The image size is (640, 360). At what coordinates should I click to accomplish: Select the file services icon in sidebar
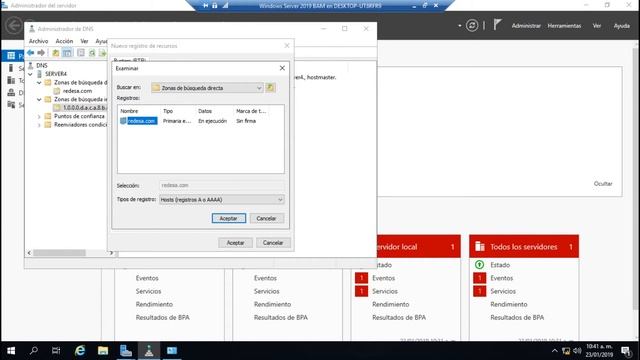11,105
